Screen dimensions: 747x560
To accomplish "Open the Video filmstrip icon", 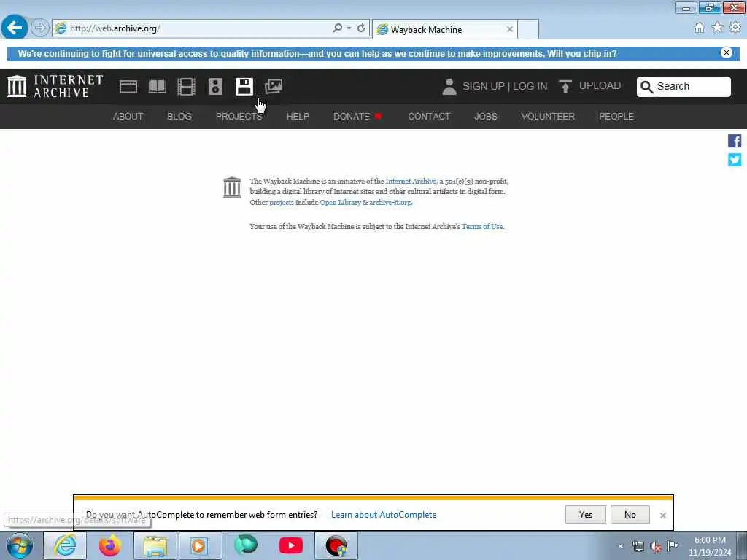I will [x=186, y=87].
